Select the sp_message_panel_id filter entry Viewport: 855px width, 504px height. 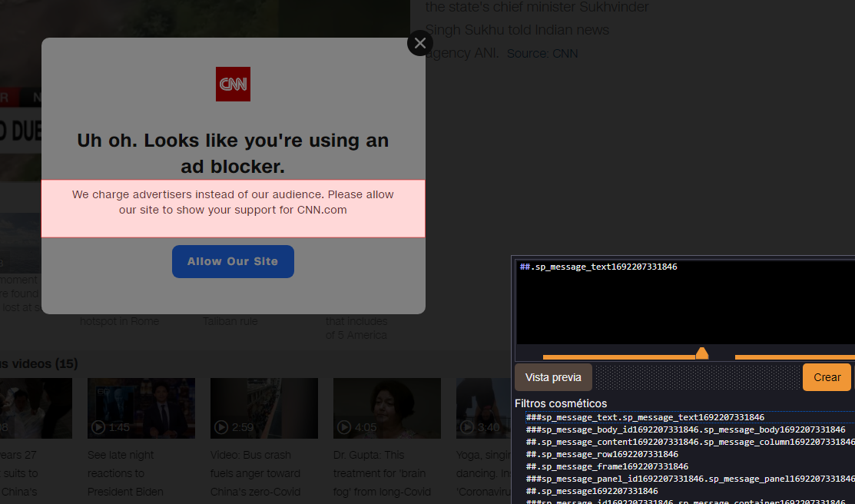(x=684, y=478)
